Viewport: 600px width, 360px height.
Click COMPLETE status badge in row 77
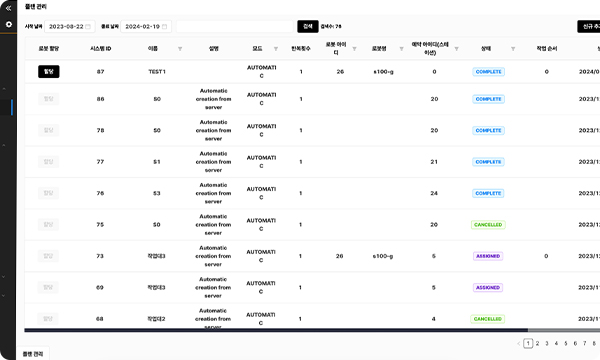pyautogui.click(x=488, y=162)
